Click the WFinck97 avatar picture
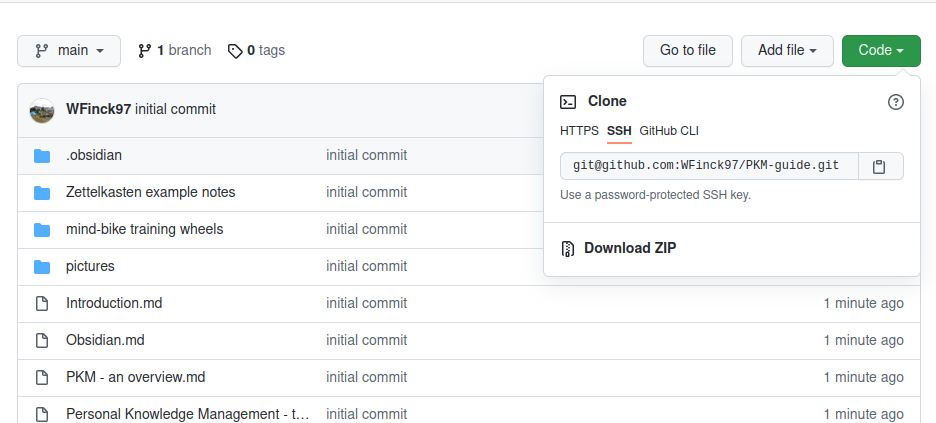 [x=42, y=110]
